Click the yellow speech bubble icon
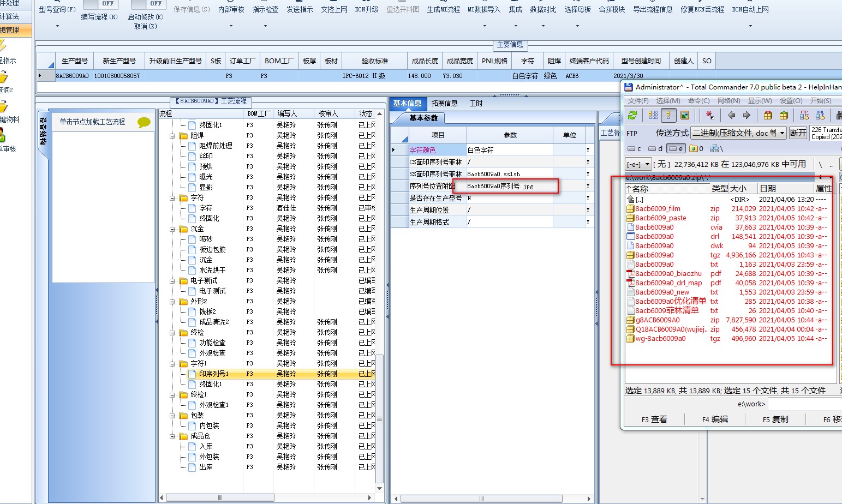This screenshot has width=842, height=504. pos(144,122)
